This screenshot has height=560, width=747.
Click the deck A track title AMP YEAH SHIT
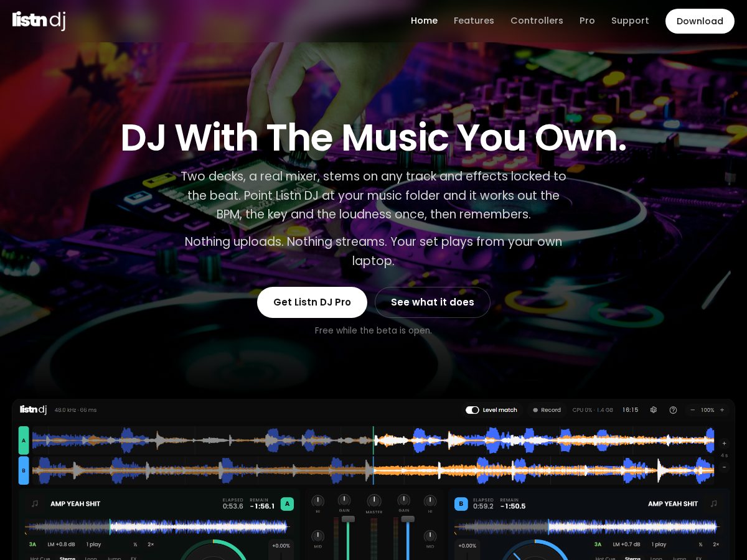pos(75,504)
